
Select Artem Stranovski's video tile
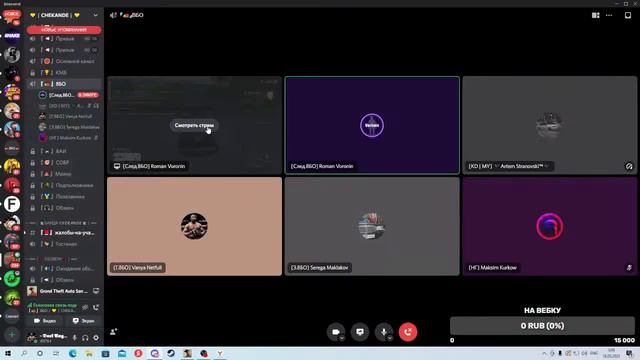pyautogui.click(x=549, y=125)
